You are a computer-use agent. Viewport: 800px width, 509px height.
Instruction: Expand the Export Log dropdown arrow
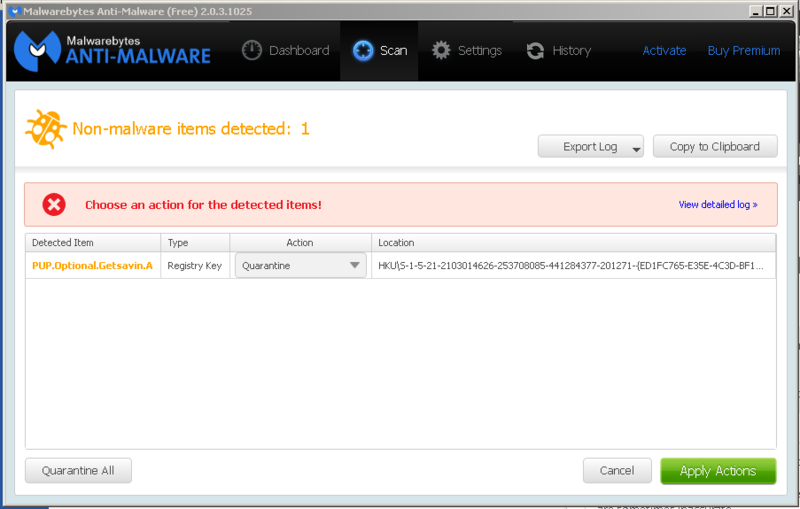[x=636, y=148]
